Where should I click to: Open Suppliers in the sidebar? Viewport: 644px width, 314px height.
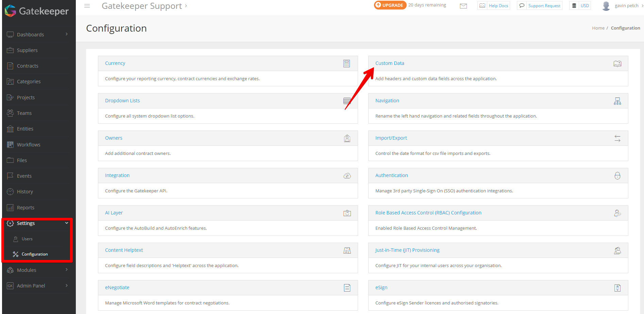[27, 50]
